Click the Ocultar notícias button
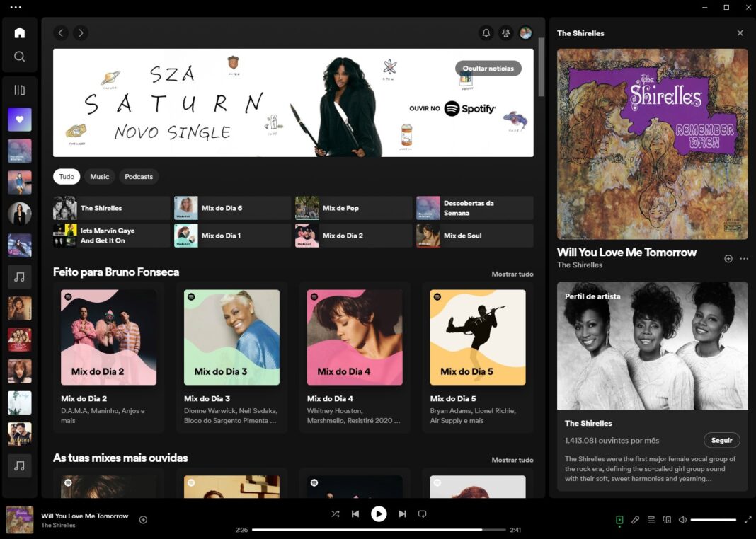Viewport: 756px width, 539px height. (488, 68)
